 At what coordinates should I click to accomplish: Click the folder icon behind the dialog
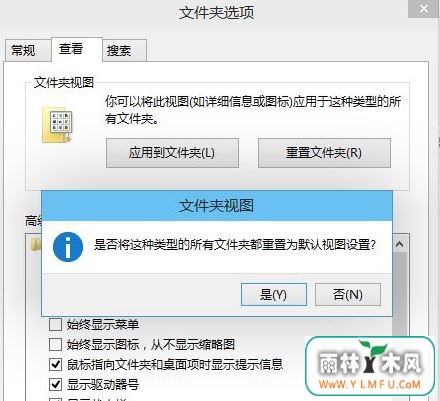(35, 246)
